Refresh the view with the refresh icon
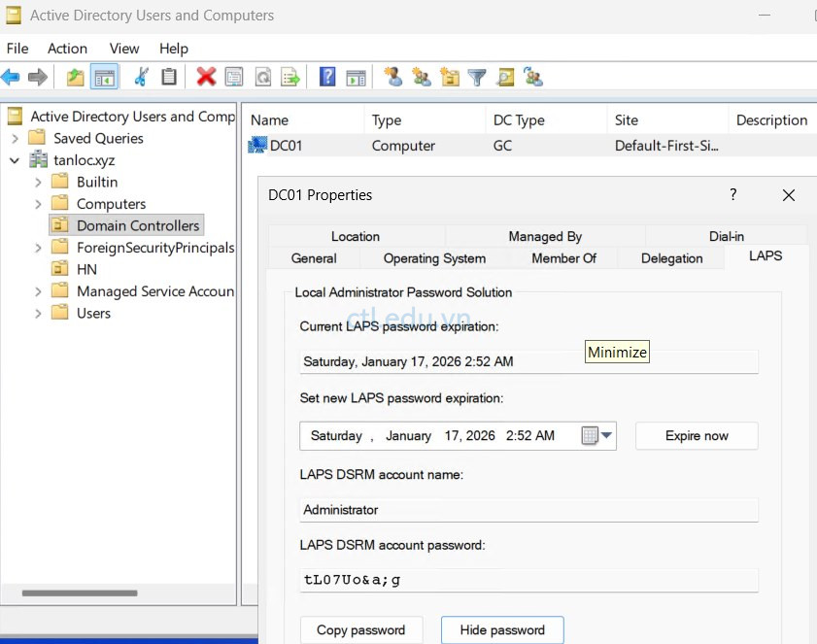Image resolution: width=817 pixels, height=644 pixels. click(x=262, y=76)
